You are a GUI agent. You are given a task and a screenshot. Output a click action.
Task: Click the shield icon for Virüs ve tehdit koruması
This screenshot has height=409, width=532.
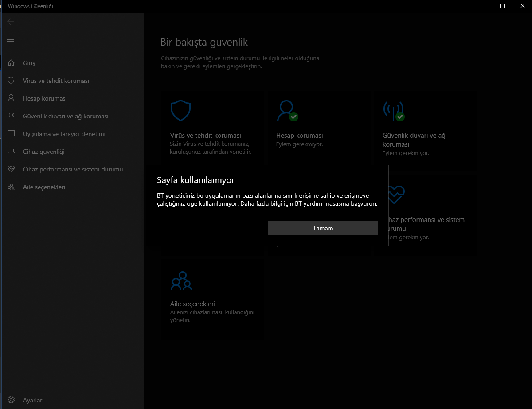click(11, 81)
